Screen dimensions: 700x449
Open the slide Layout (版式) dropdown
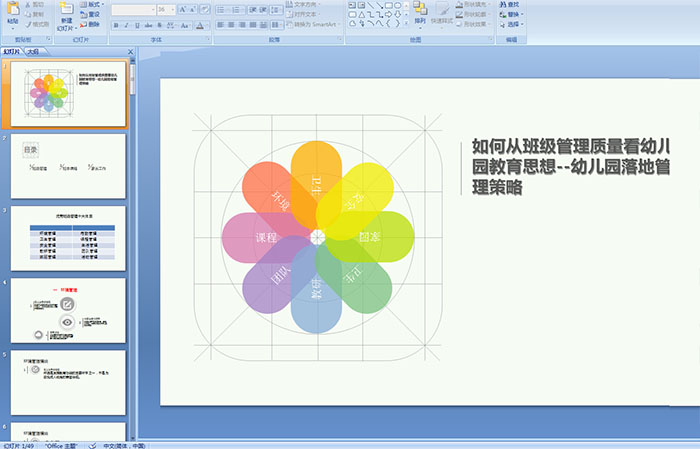tap(92, 4)
